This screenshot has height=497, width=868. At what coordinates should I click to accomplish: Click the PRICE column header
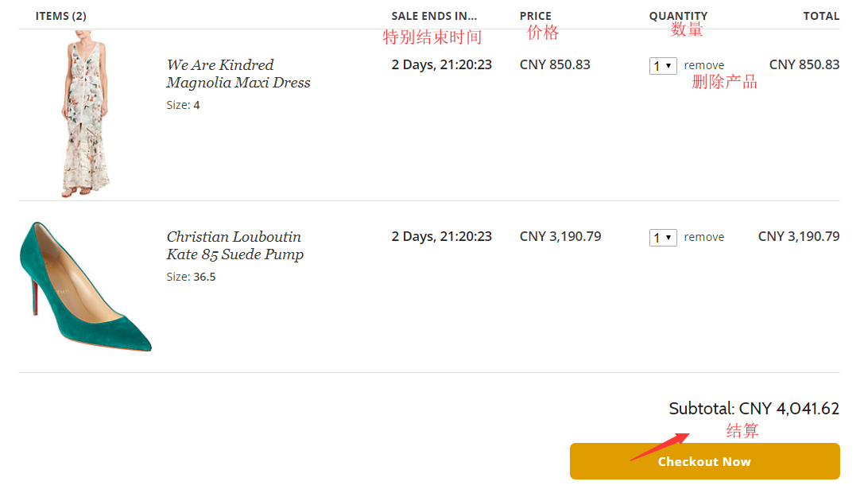click(x=535, y=16)
